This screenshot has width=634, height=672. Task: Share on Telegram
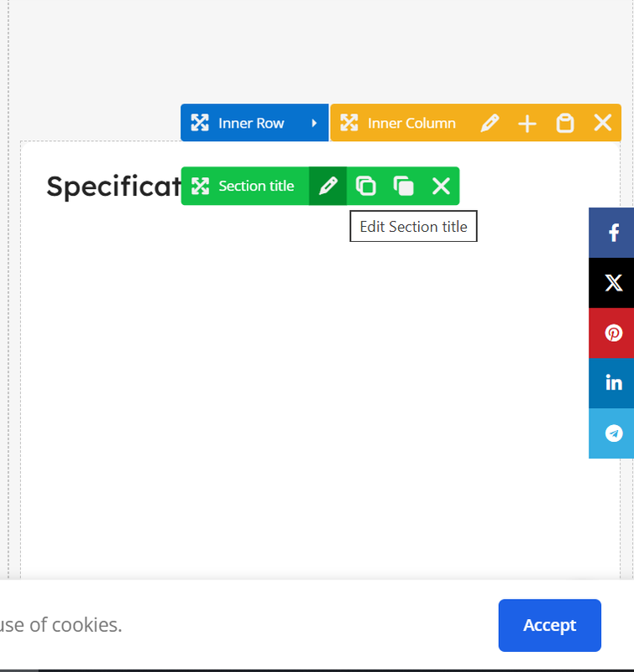tap(611, 433)
